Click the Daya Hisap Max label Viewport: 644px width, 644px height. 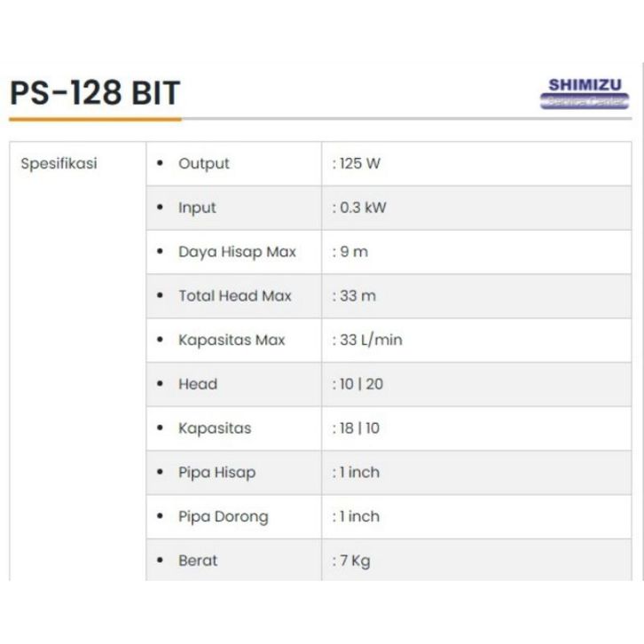coord(237,252)
